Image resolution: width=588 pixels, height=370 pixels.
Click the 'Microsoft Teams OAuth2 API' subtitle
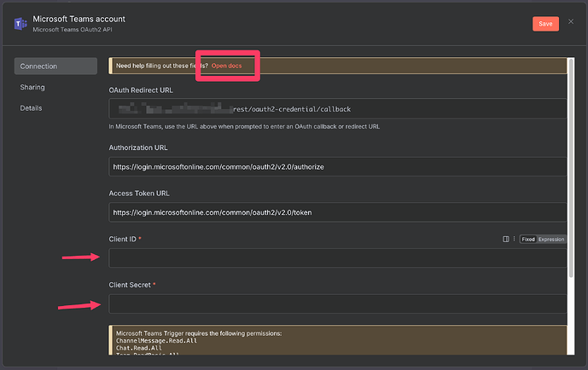click(73, 30)
